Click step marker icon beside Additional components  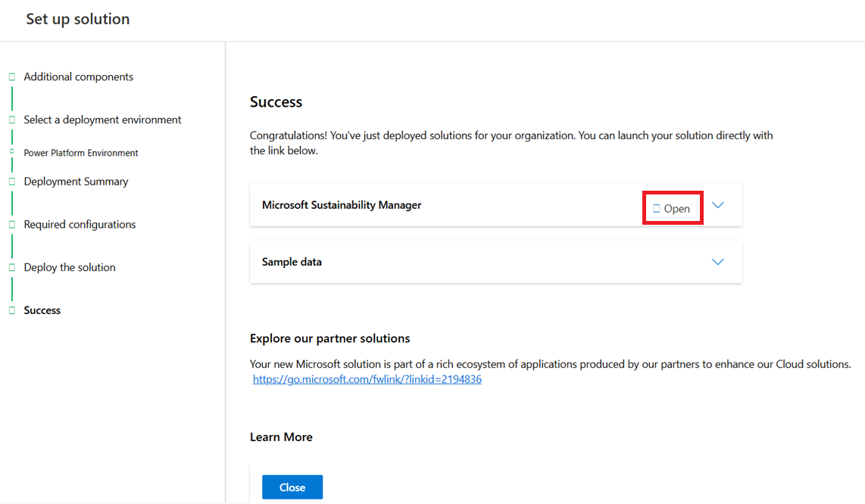[x=11, y=76]
